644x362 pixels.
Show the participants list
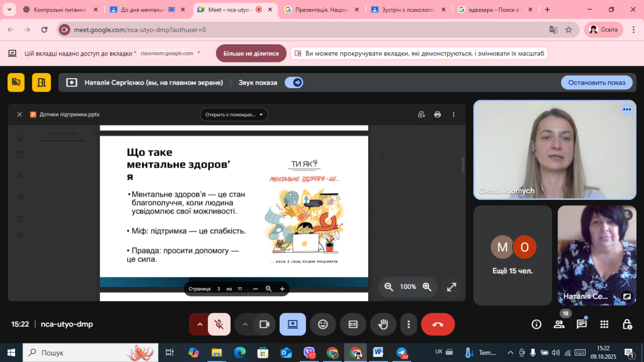tap(559, 324)
